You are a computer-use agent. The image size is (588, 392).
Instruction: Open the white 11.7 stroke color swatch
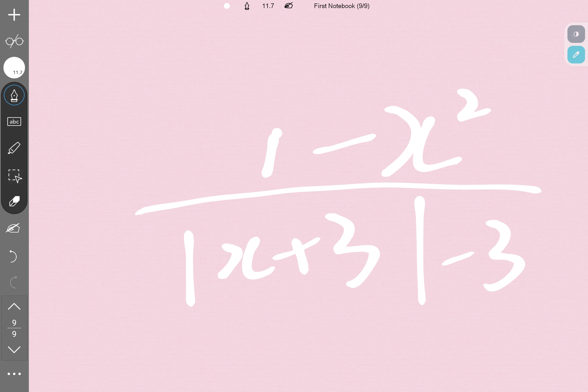14,68
